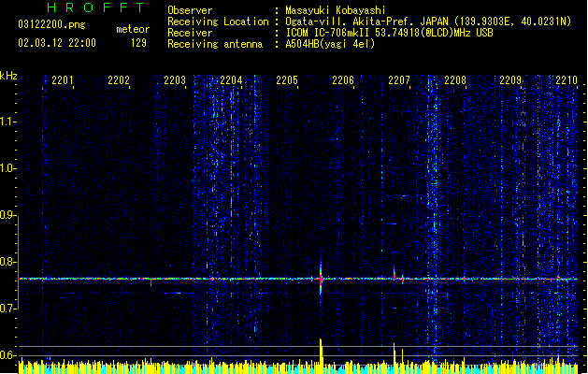
Task: Click the 2209 time marker
Action: coord(510,79)
